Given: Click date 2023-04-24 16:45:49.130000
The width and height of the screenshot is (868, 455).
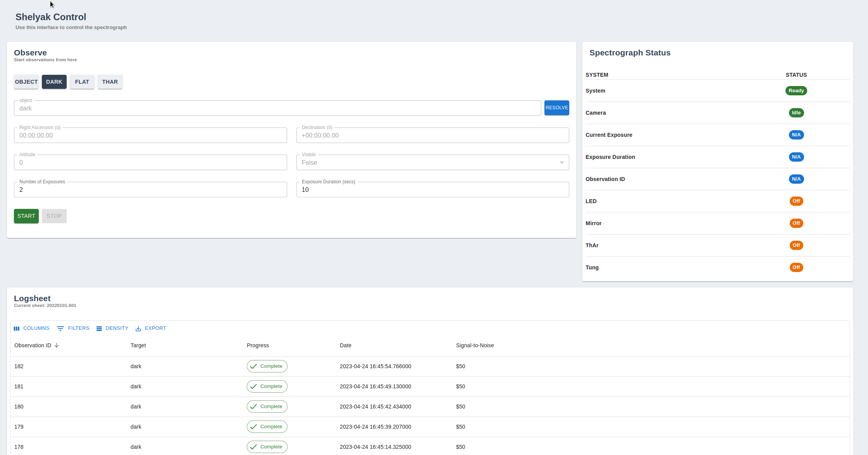Looking at the screenshot, I should tap(375, 386).
